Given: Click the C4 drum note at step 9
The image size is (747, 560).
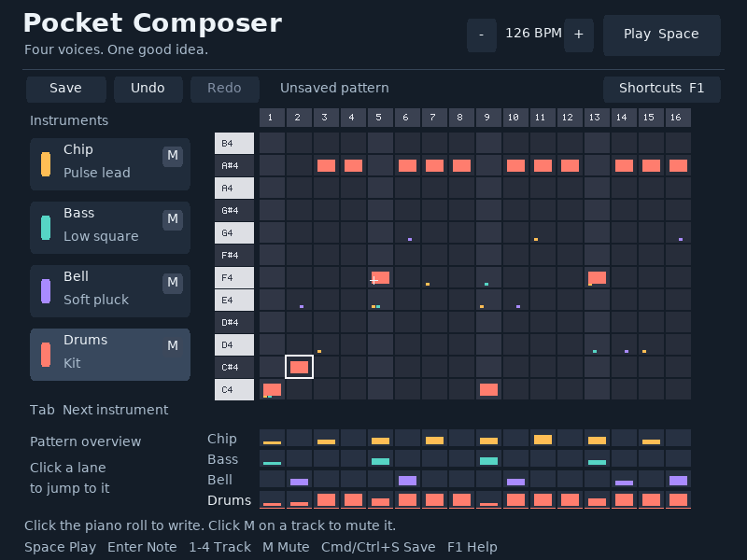Looking at the screenshot, I should click(488, 389).
